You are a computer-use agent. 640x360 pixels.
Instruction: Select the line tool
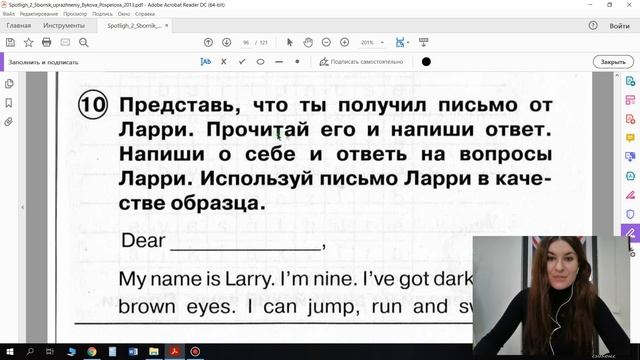(x=279, y=62)
